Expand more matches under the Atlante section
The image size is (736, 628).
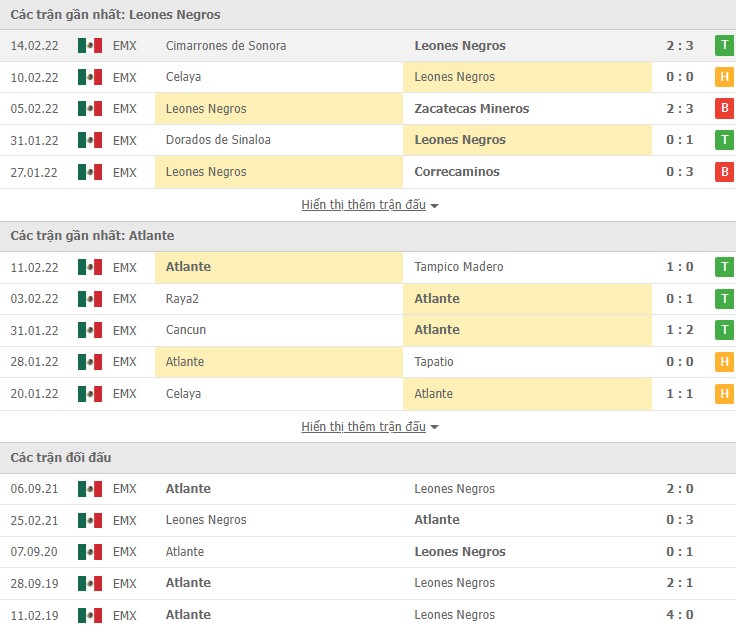tap(364, 427)
